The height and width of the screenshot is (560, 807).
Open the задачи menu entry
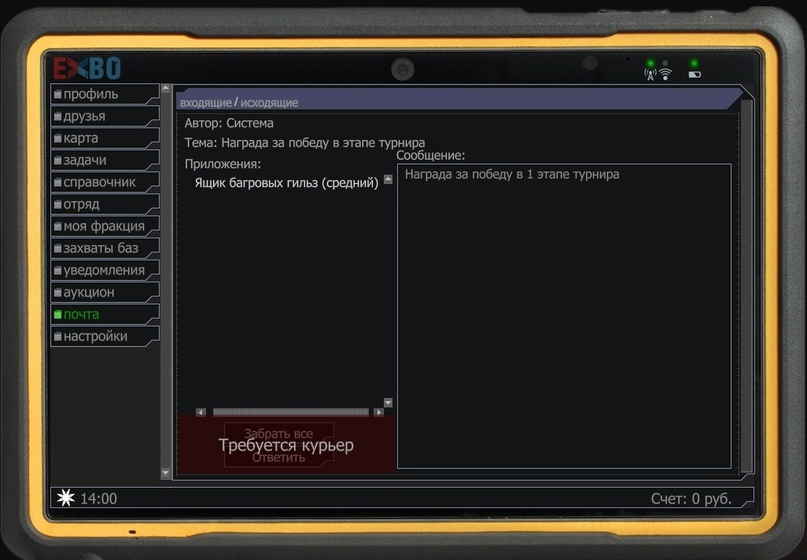tap(105, 160)
